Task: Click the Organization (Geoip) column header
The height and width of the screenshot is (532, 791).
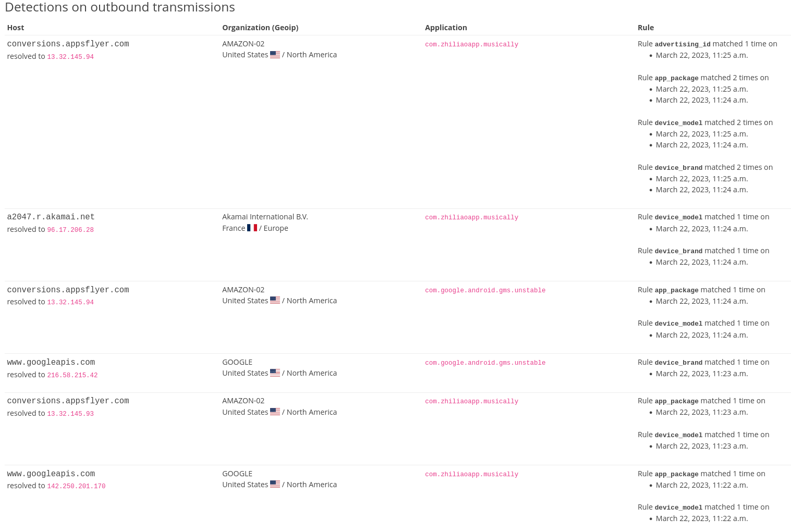Action: click(x=260, y=28)
